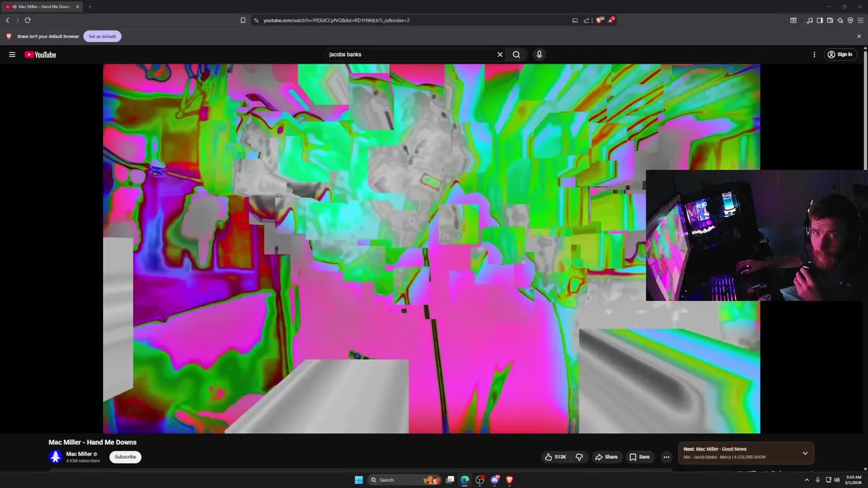Dislike the video
Screen dimensions: 868x488
tap(579, 457)
